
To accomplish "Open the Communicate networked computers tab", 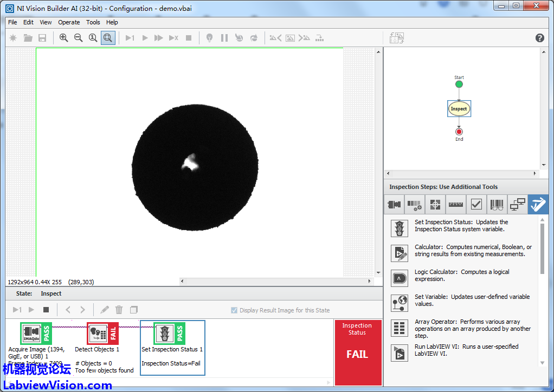I will click(518, 205).
